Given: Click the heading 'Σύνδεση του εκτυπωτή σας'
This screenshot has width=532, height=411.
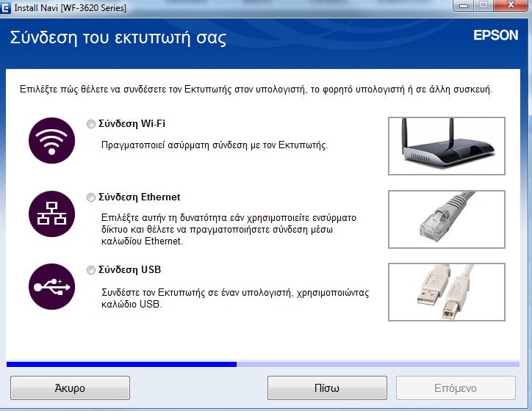Looking at the screenshot, I should coord(118,37).
